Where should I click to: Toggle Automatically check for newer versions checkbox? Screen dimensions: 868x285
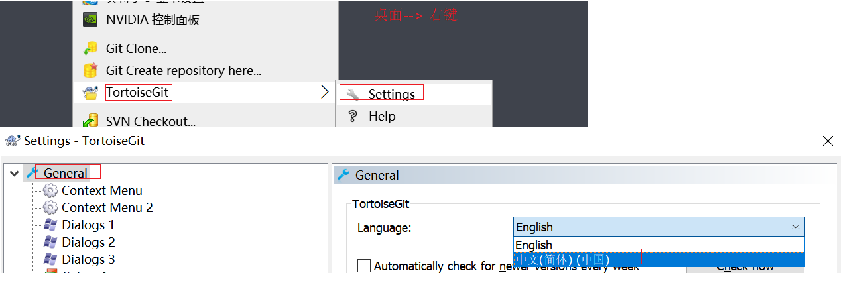364,266
